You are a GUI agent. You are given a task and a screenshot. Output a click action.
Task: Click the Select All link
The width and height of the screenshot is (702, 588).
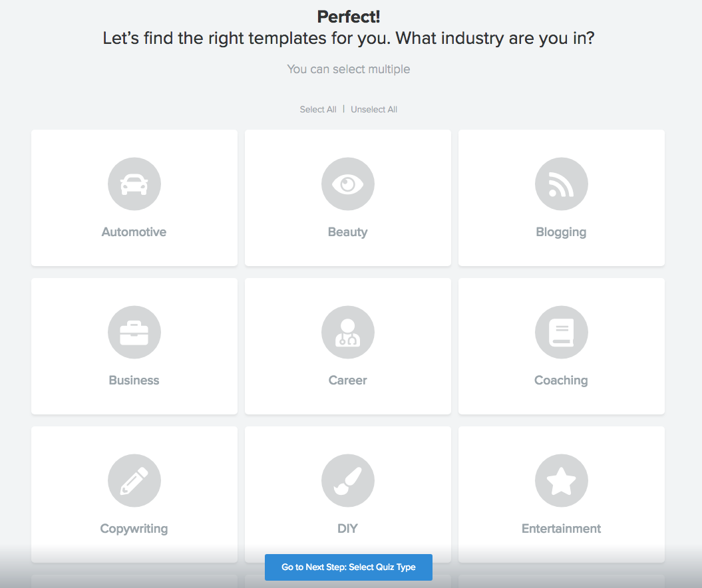pyautogui.click(x=318, y=110)
